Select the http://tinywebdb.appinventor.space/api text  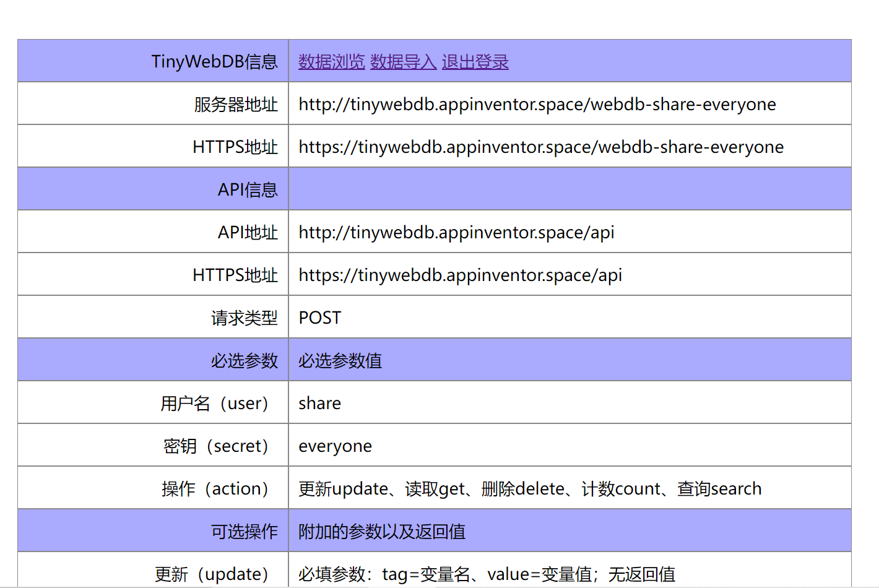(x=457, y=232)
